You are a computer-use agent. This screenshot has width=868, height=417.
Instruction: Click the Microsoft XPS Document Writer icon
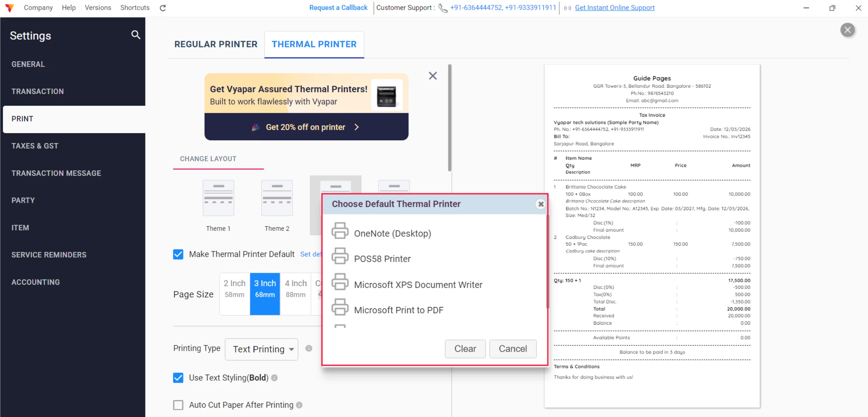[340, 282]
